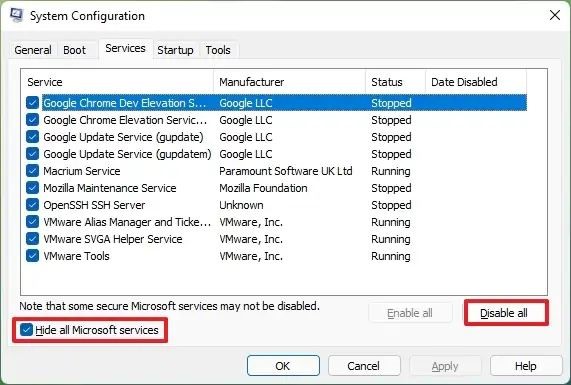Uncheck VMware SVGA Helper Service checkbox
This screenshot has width=571, height=385.
coord(32,239)
